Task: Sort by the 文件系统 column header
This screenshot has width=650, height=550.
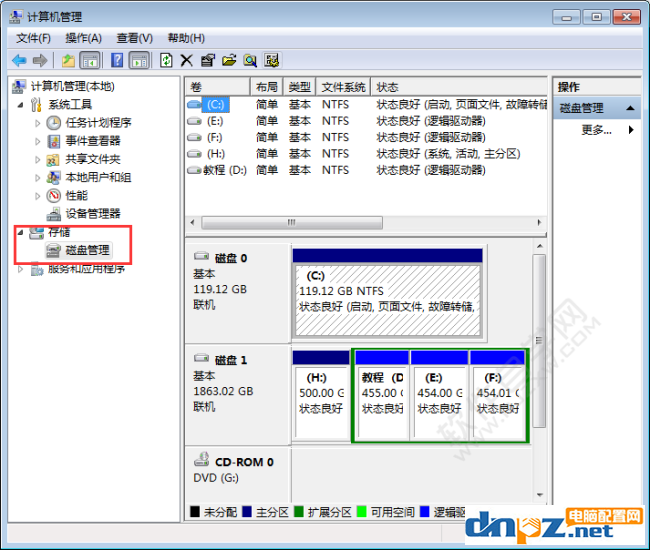Action: [343, 87]
